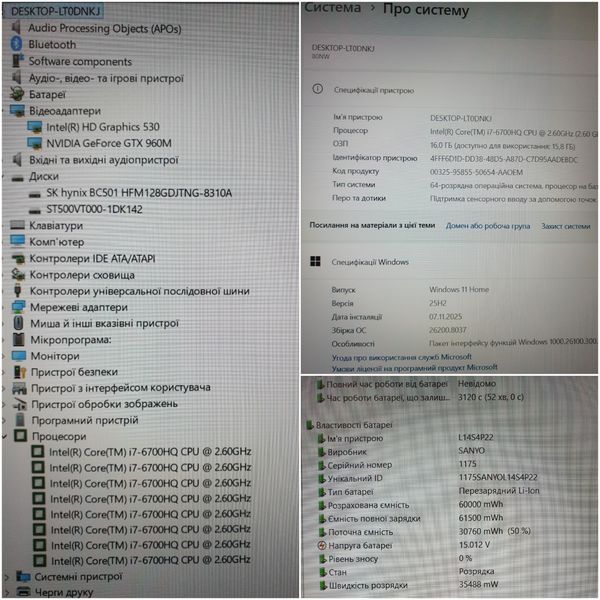Select the Монітори monitor category icon
Viewport: 600px width, 600px height.
point(19,356)
